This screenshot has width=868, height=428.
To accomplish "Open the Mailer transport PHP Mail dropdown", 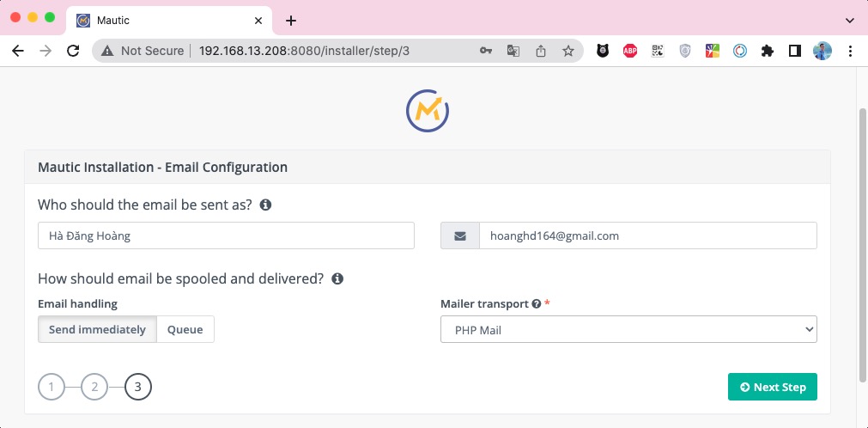I will [628, 329].
